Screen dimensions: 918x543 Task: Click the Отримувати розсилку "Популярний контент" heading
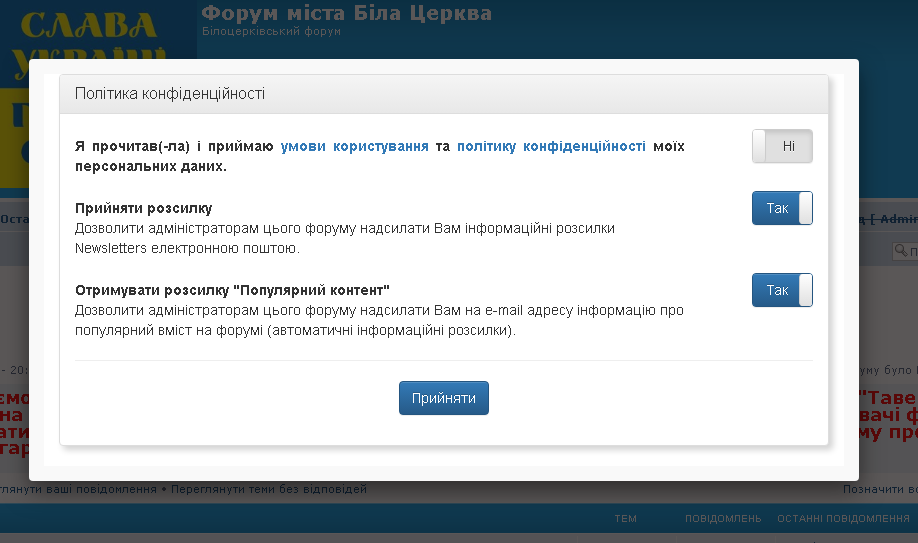232,290
